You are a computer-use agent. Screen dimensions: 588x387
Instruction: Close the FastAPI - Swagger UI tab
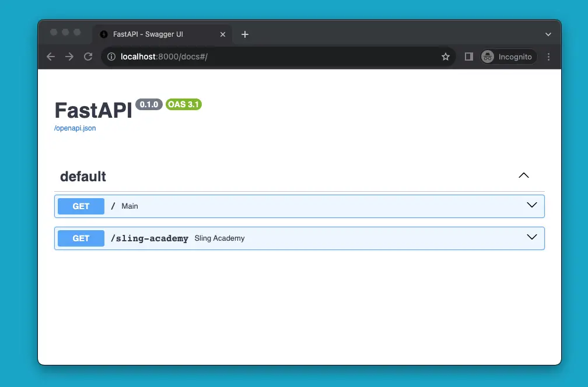click(x=223, y=34)
